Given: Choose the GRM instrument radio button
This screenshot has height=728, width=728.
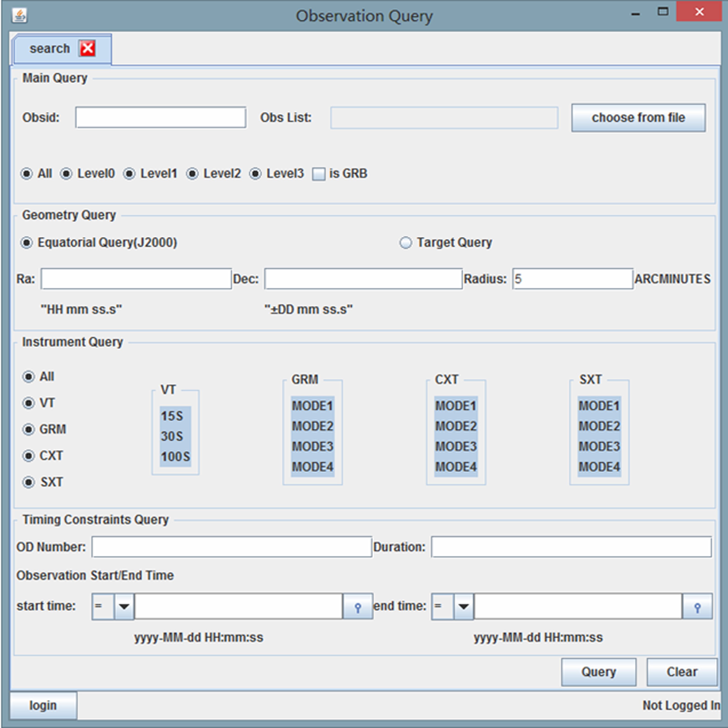Looking at the screenshot, I should 29,430.
